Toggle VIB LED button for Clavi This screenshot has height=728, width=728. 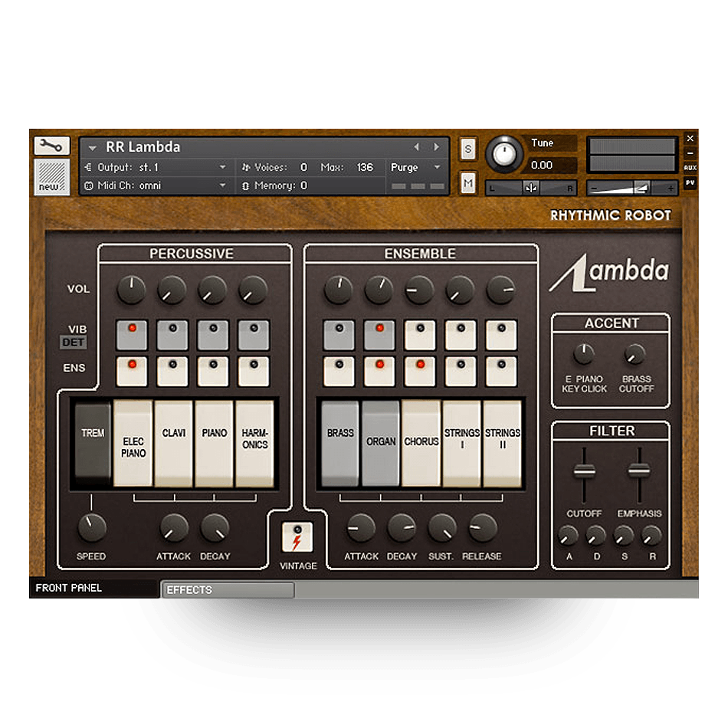[172, 335]
